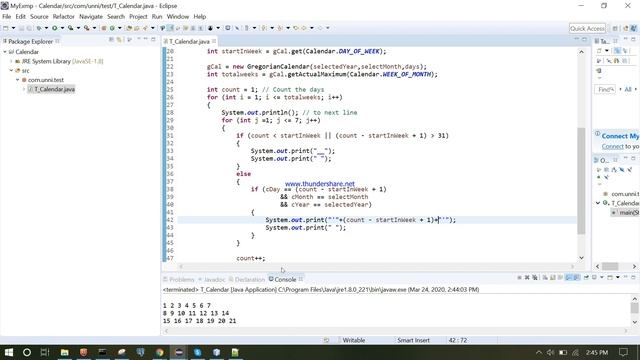Click the editor scroll down arrow
The height and width of the screenshot is (360, 640).
[x=581, y=258]
